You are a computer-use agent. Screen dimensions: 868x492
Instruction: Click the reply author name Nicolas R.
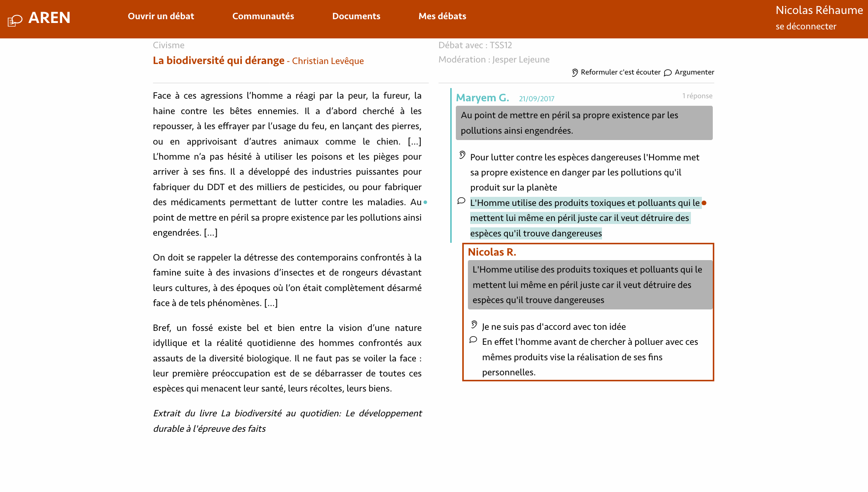492,252
